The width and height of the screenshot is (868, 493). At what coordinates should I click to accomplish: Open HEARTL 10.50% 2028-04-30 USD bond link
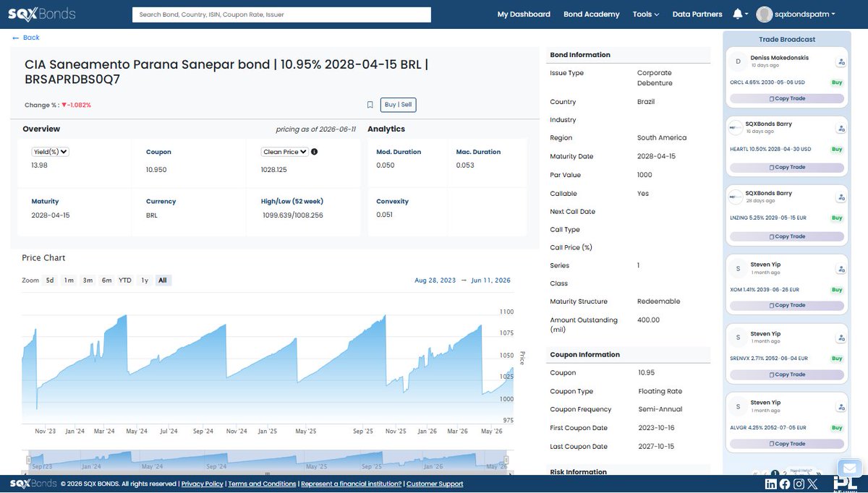pyautogui.click(x=771, y=149)
